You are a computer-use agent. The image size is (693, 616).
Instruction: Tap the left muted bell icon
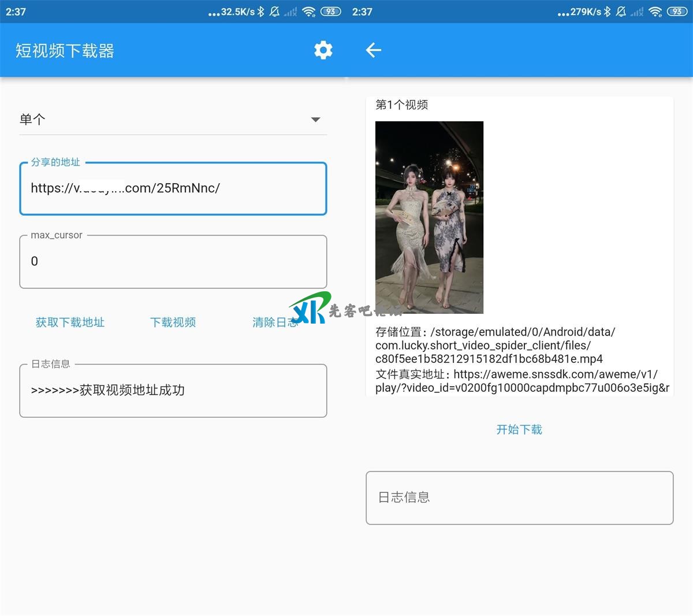click(274, 12)
